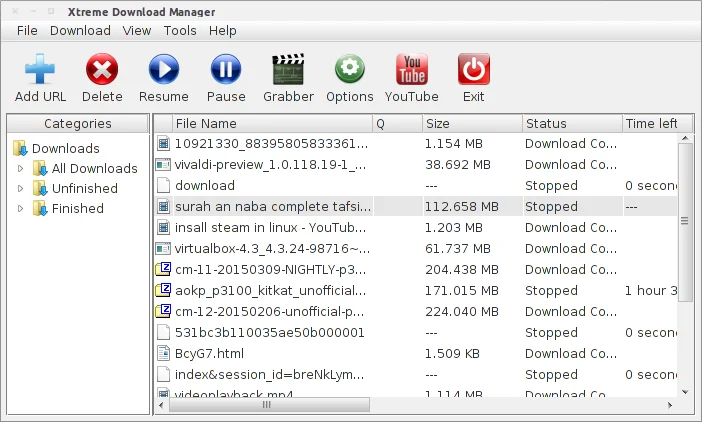The height and width of the screenshot is (422, 702).
Task: Click the 1 hour time left cell
Action: click(x=651, y=290)
